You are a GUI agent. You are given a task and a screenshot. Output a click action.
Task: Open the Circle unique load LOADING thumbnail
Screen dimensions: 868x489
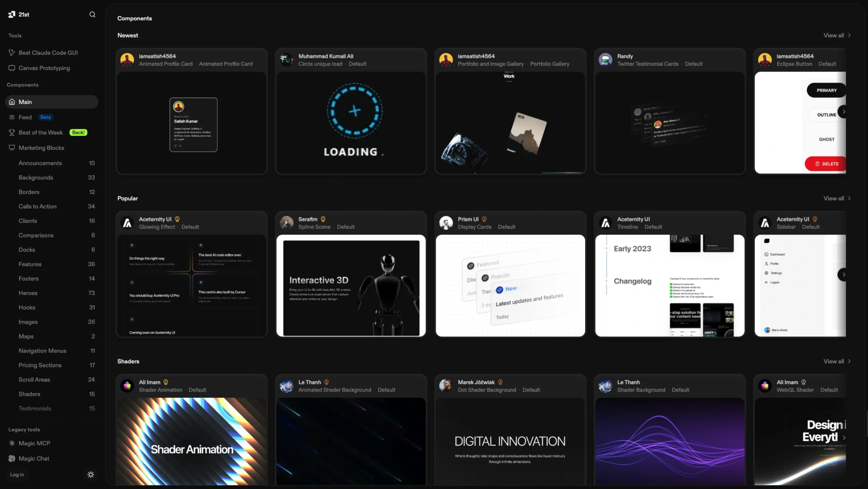(351, 123)
